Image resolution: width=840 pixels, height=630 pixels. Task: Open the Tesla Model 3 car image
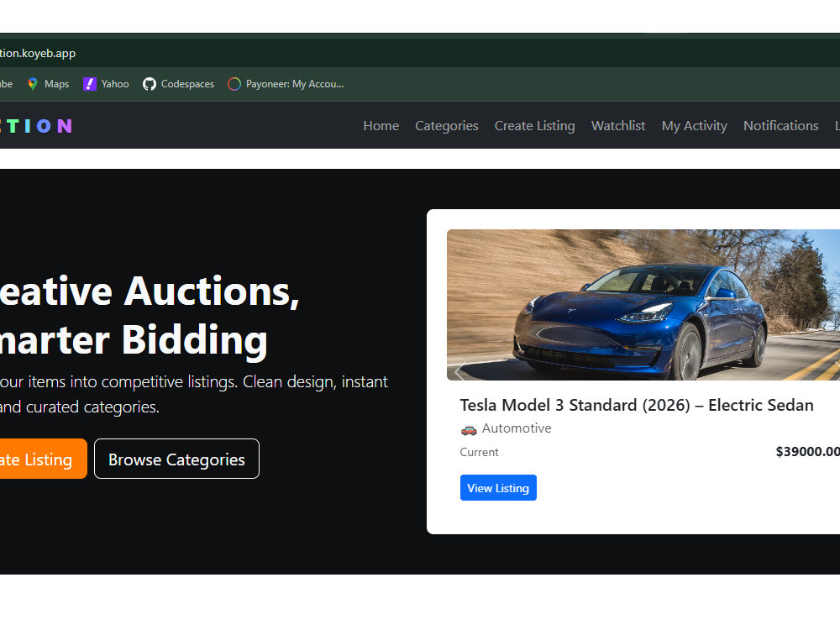coord(643,305)
